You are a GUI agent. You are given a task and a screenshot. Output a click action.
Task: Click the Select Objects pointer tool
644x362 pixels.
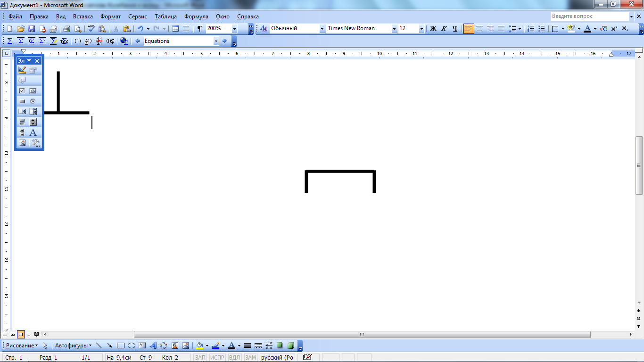tap(45, 346)
